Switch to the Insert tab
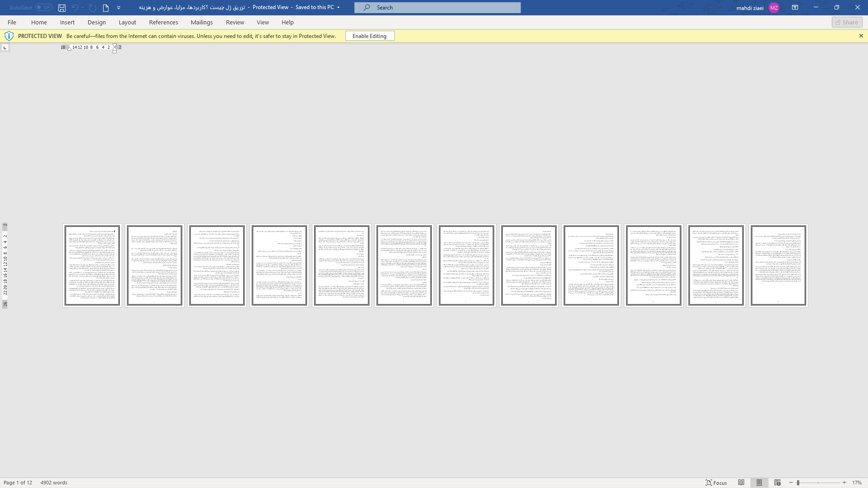The height and width of the screenshot is (488, 868). (67, 22)
